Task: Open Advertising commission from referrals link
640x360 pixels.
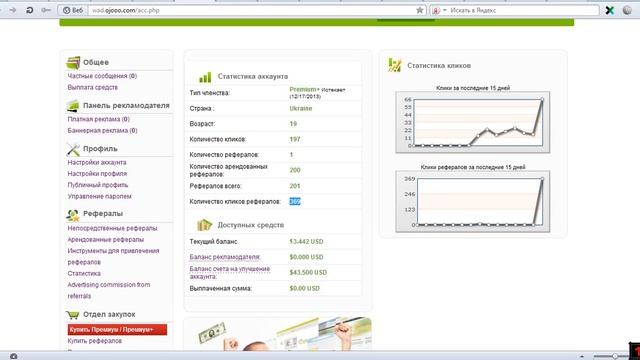Action: coord(109,290)
